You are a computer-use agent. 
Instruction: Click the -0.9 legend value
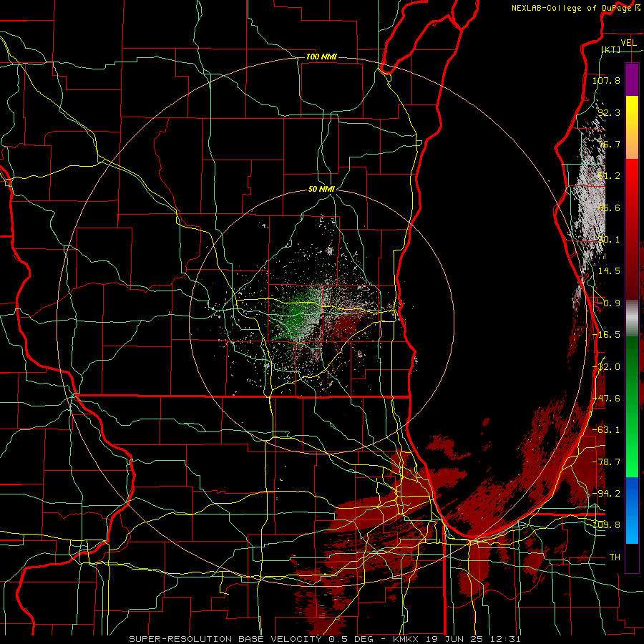[609, 303]
